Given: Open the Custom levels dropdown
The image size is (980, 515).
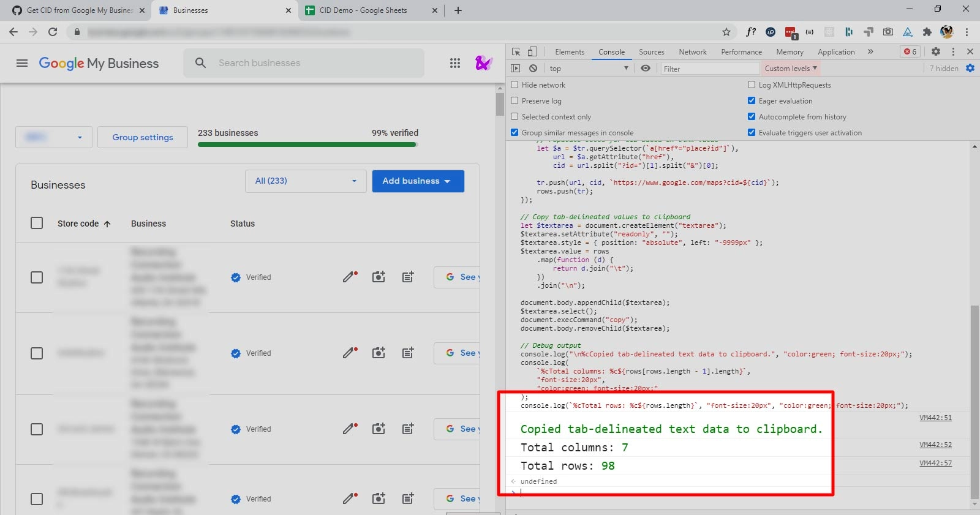Looking at the screenshot, I should [791, 68].
